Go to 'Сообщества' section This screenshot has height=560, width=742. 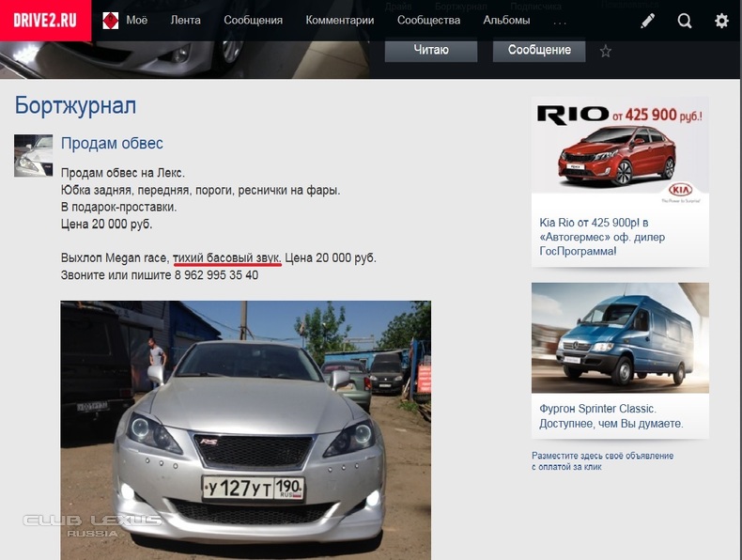coord(428,21)
